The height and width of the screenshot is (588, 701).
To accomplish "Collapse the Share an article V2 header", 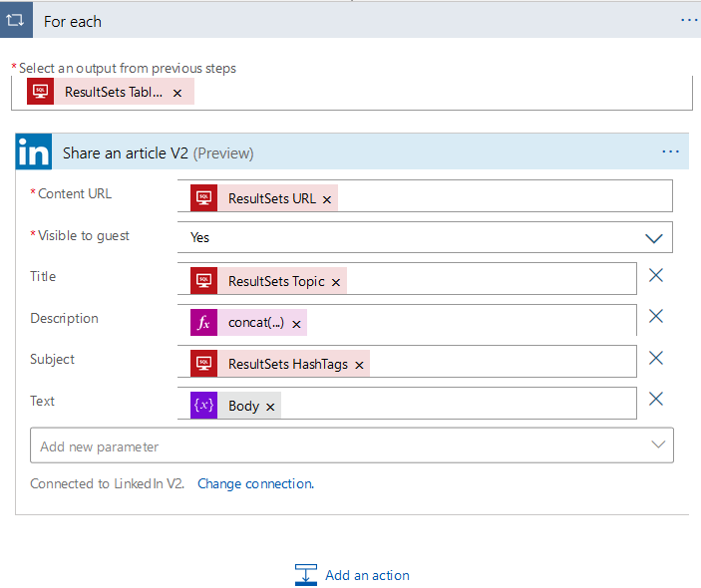I will pyautogui.click(x=399, y=152).
